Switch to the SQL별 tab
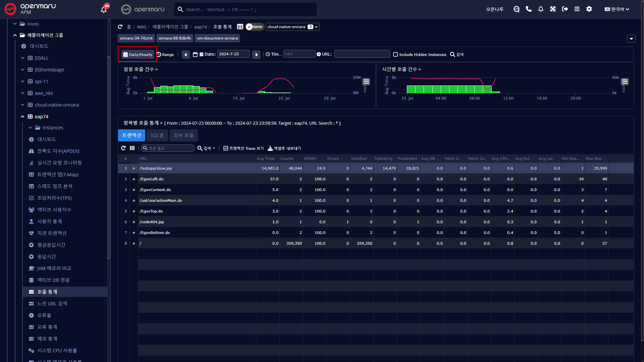Screen dimensions: 644x362 tap(157, 135)
